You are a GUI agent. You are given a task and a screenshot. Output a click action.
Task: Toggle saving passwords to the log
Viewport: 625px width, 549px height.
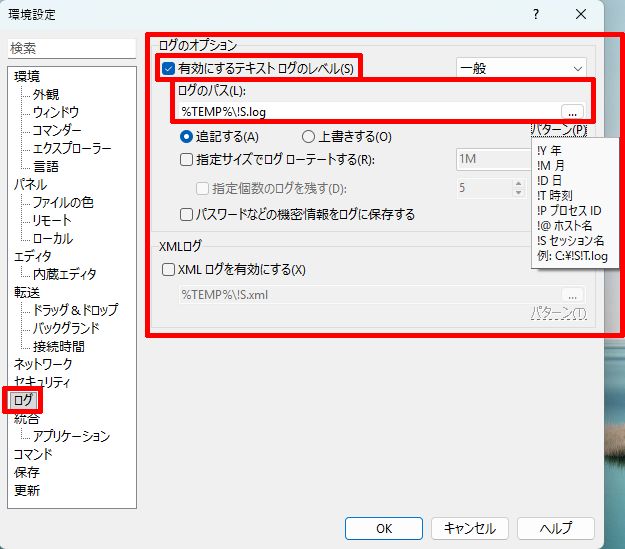pyautogui.click(x=186, y=214)
